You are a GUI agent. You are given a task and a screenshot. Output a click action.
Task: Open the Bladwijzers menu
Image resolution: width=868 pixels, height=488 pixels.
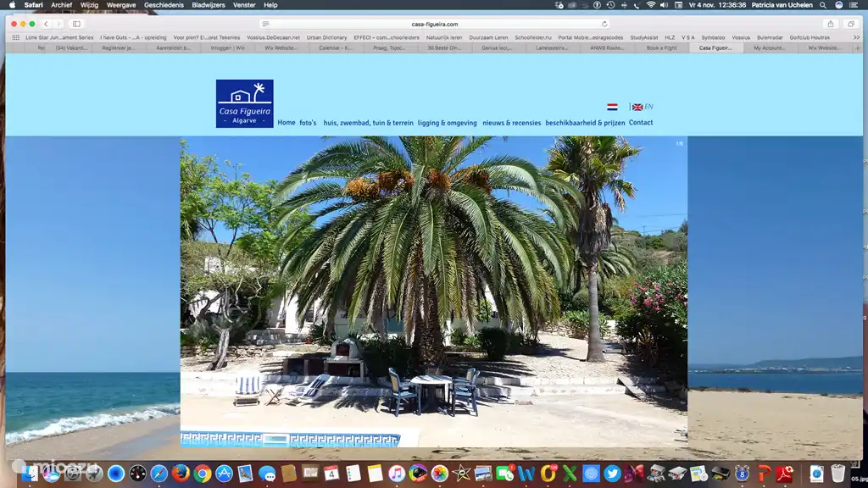pyautogui.click(x=209, y=5)
